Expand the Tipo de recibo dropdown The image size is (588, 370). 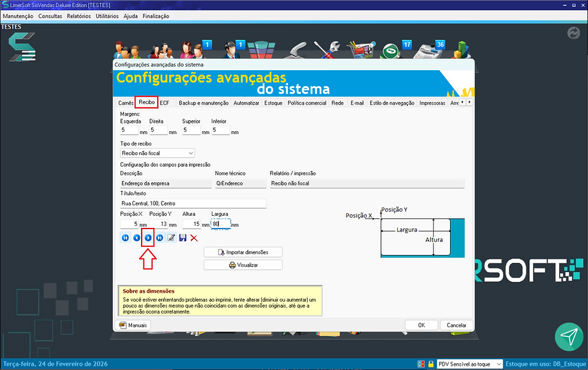pyautogui.click(x=191, y=153)
